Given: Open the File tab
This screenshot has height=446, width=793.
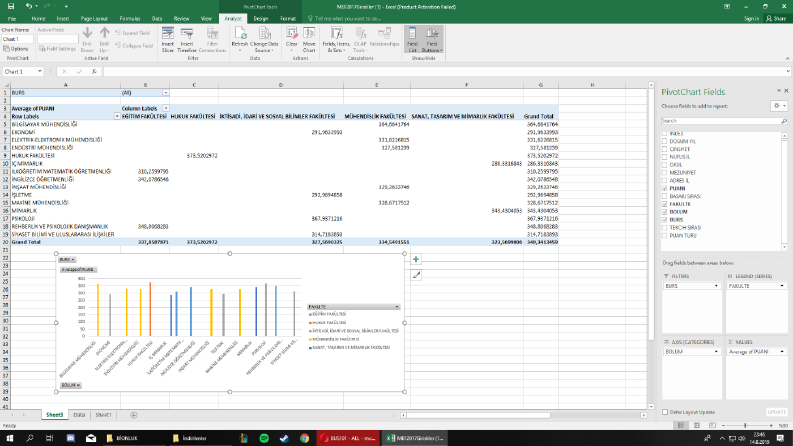Looking at the screenshot, I should (x=12, y=19).
